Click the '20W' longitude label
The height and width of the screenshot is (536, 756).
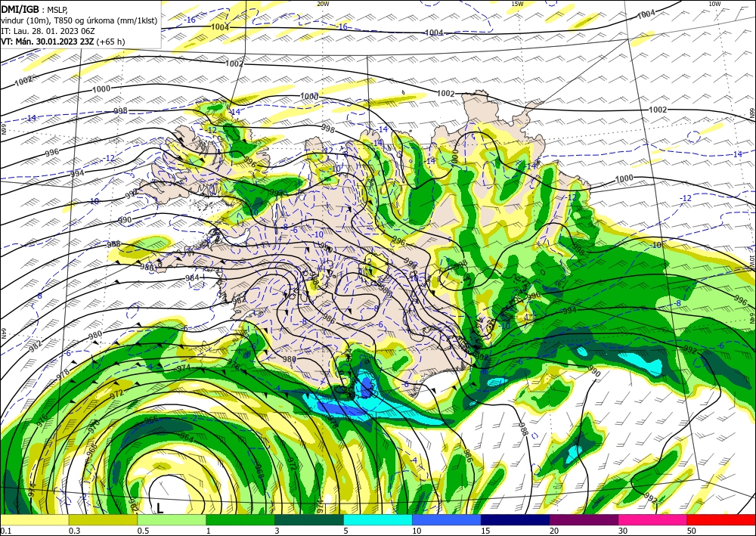(323, 4)
